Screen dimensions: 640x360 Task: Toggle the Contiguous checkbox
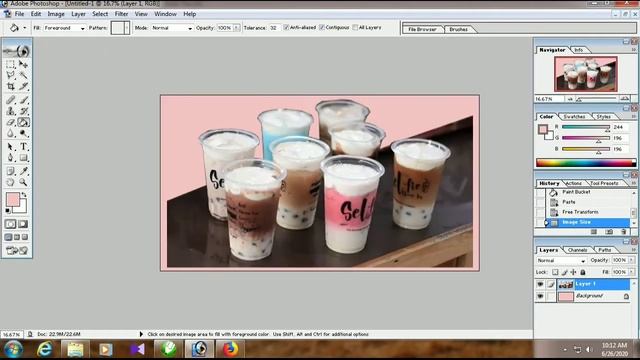coord(322,27)
